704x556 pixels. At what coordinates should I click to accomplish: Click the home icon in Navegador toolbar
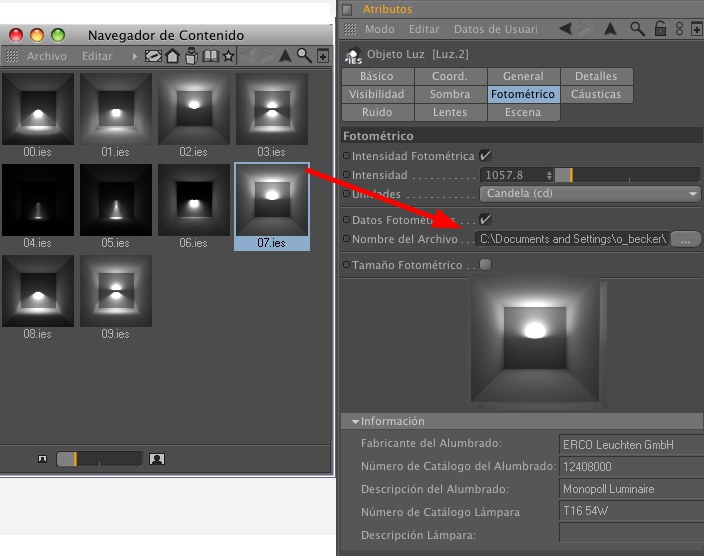pos(172,56)
